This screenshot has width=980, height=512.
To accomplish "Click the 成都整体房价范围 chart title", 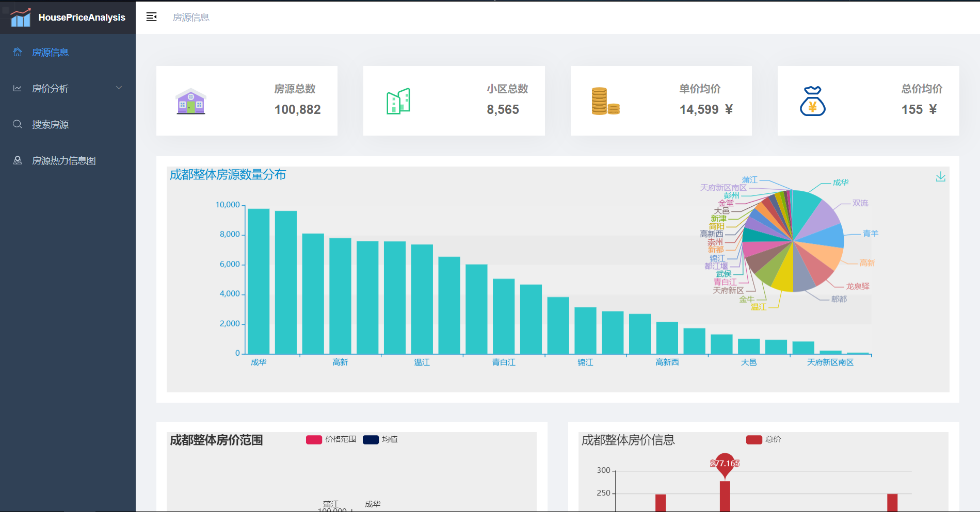I will click(216, 440).
